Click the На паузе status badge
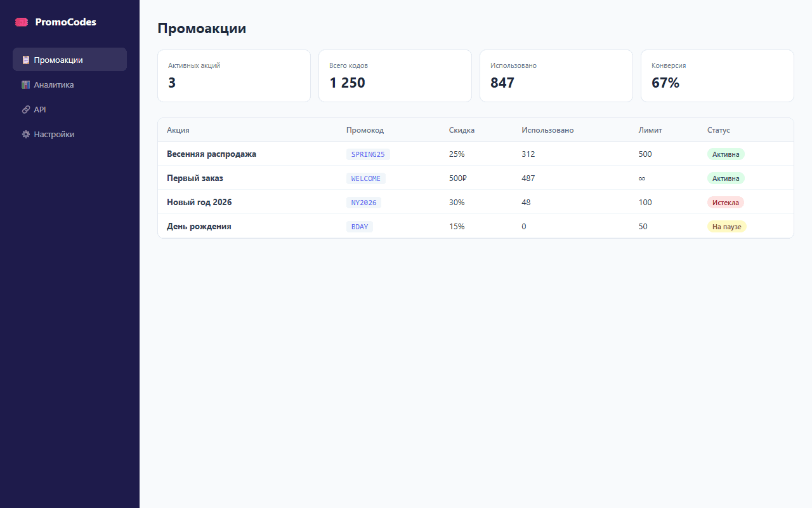This screenshot has width=812, height=508. (x=727, y=227)
